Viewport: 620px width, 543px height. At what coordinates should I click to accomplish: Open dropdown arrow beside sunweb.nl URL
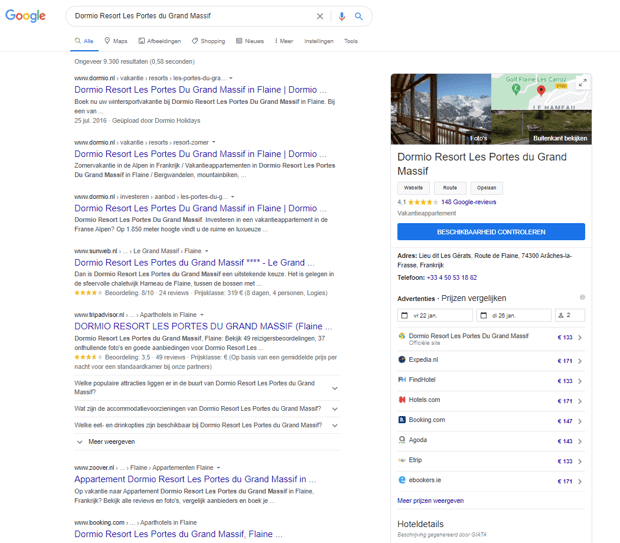pyautogui.click(x=207, y=251)
